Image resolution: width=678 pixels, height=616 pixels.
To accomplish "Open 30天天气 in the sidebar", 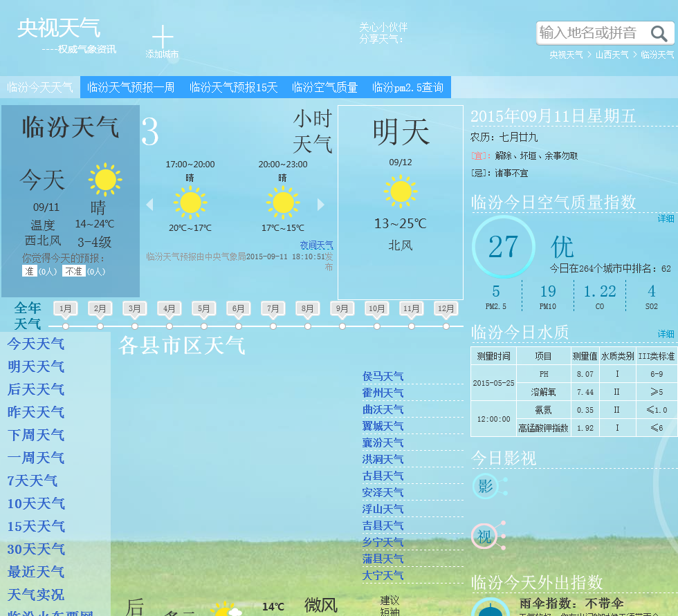I will (36, 550).
